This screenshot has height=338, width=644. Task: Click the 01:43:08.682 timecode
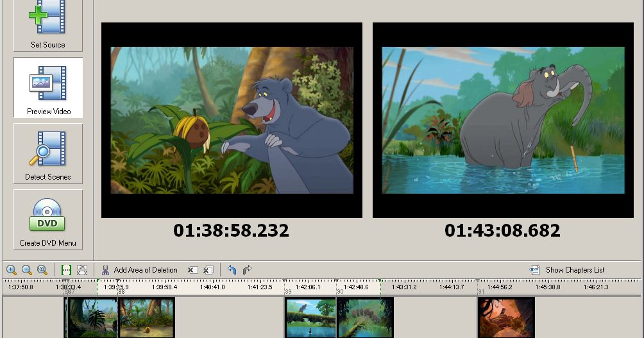coord(502,230)
